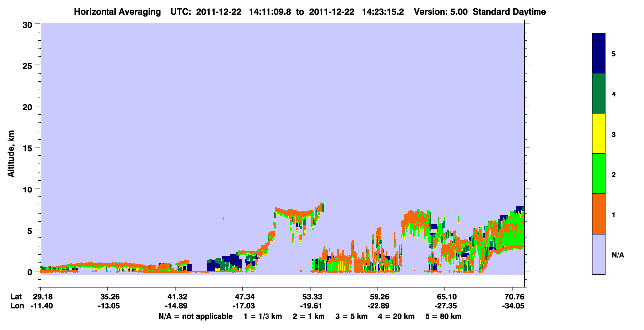The height and width of the screenshot is (330, 644).
Task: Click the longitude value '-17.03'
Action: 243,306
